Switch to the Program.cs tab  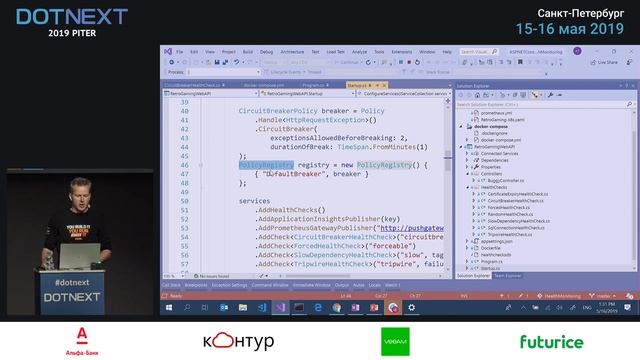point(313,85)
